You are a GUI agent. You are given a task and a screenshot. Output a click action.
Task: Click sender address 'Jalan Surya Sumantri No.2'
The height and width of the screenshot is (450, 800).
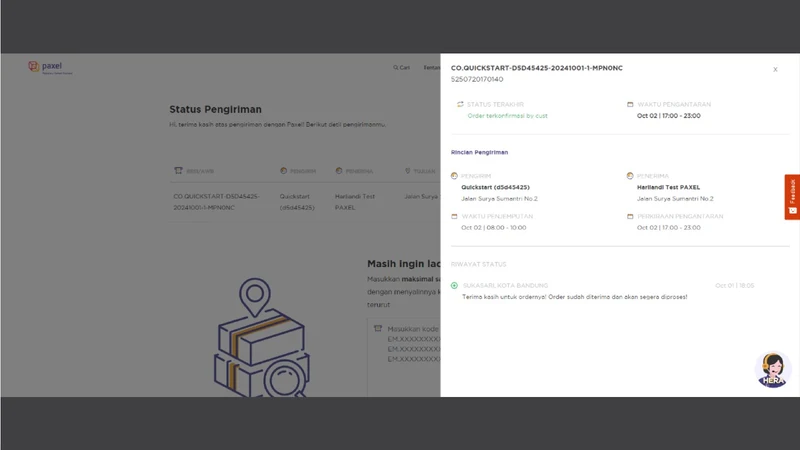click(499, 198)
